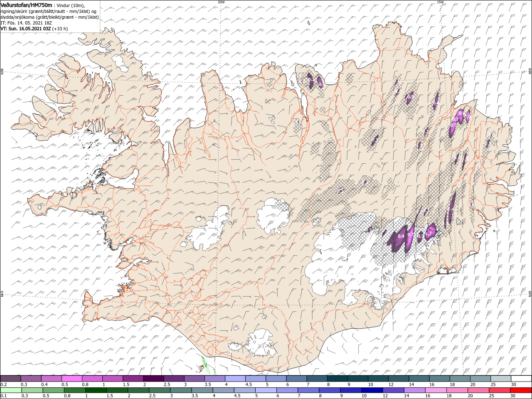Image resolution: width=532 pixels, height=399 pixels.
Task: Pick the white 30 snow-scale swatch
Action: click(x=521, y=379)
